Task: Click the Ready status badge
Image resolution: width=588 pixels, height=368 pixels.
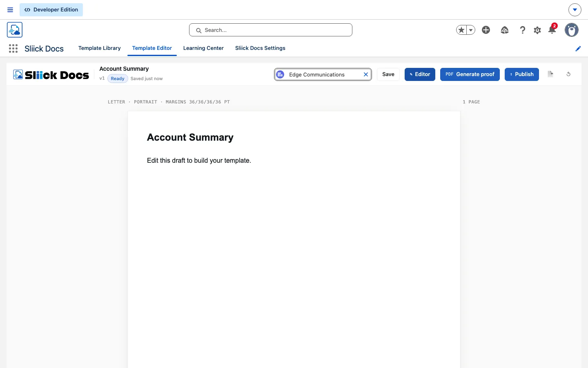Action: click(x=118, y=79)
